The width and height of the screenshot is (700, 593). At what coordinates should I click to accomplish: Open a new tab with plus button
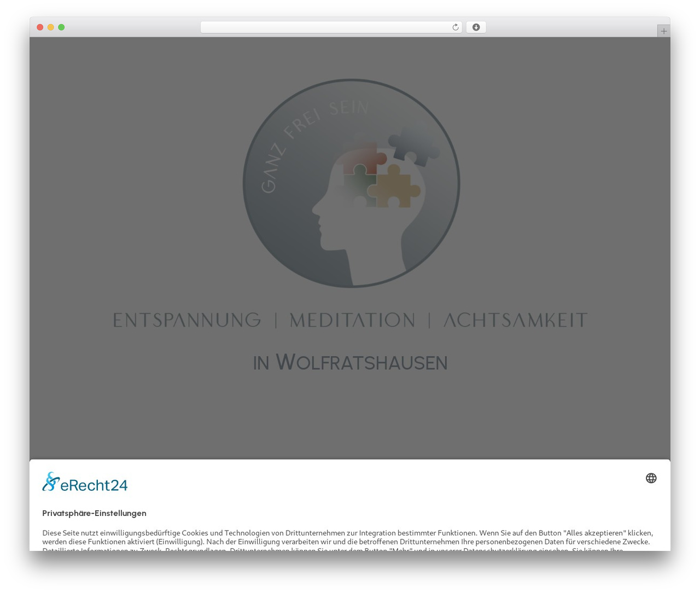tap(663, 31)
